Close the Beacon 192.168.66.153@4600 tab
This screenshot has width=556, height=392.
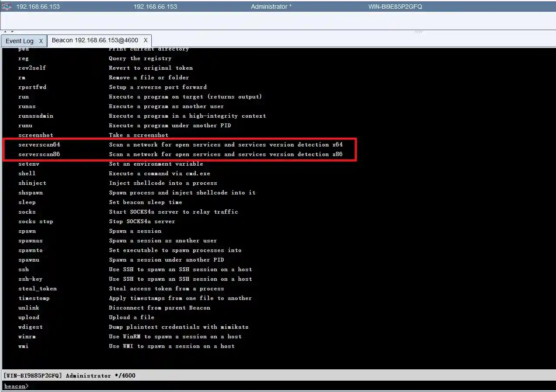pyautogui.click(x=146, y=40)
